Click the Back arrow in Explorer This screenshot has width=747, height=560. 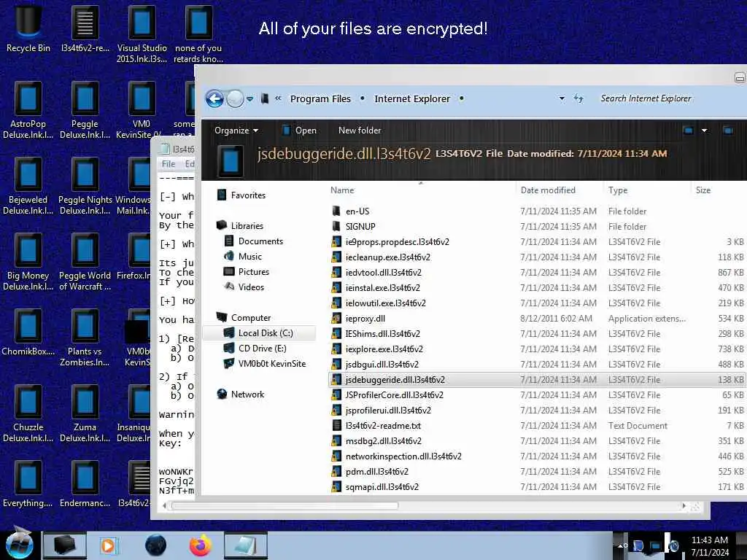point(215,99)
